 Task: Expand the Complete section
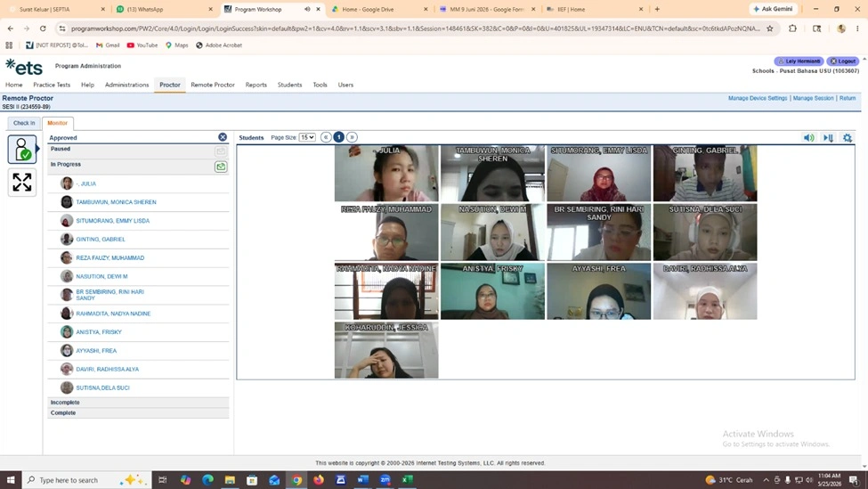tap(138, 413)
